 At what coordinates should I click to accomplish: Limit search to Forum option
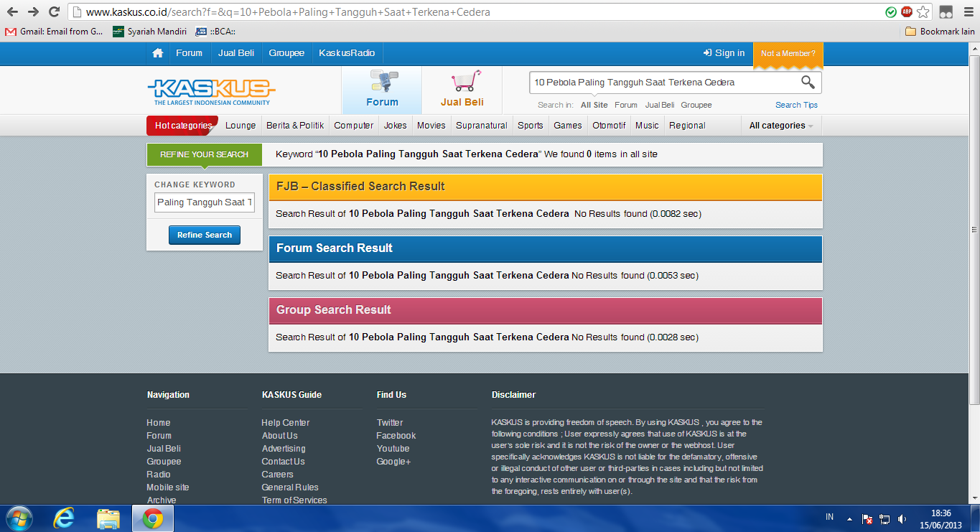[x=626, y=105]
